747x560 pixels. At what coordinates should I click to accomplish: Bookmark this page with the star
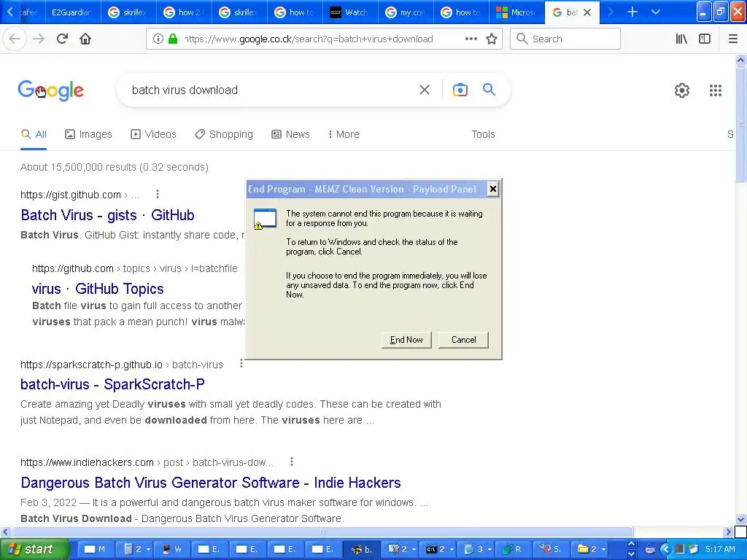coord(492,39)
